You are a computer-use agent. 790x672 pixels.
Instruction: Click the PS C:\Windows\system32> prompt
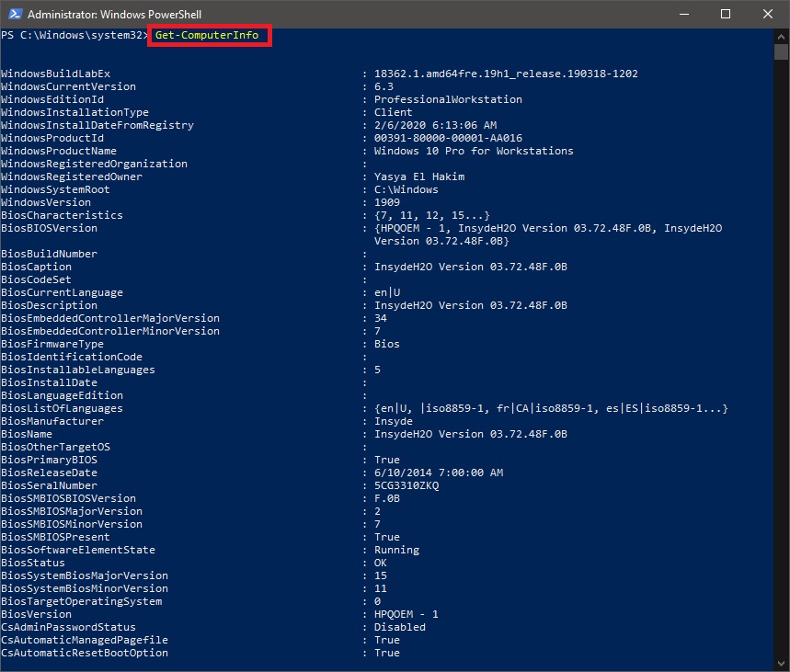click(74, 35)
